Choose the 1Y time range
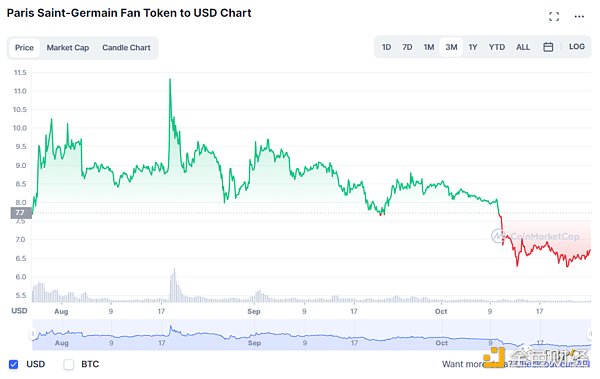Image resolution: width=600 pixels, height=379 pixels. tap(473, 47)
